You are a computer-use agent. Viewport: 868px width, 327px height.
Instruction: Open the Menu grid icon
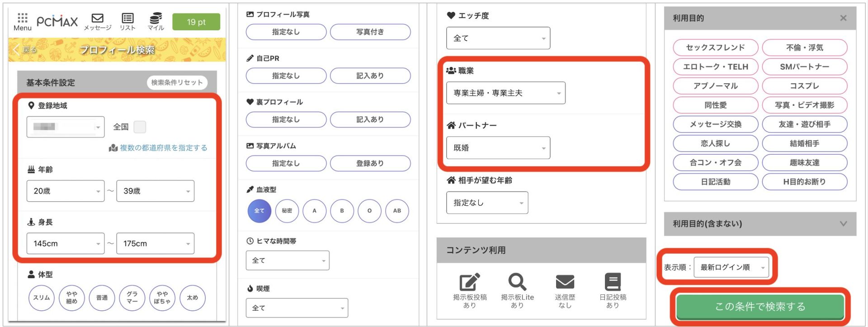click(x=22, y=18)
